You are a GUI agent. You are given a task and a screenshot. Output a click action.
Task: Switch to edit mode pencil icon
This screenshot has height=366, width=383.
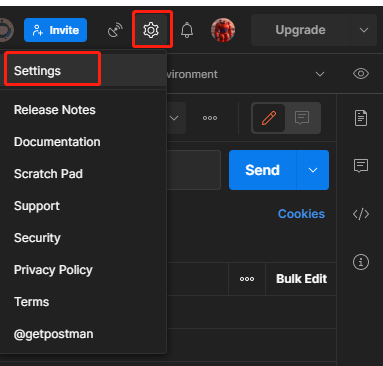click(269, 118)
